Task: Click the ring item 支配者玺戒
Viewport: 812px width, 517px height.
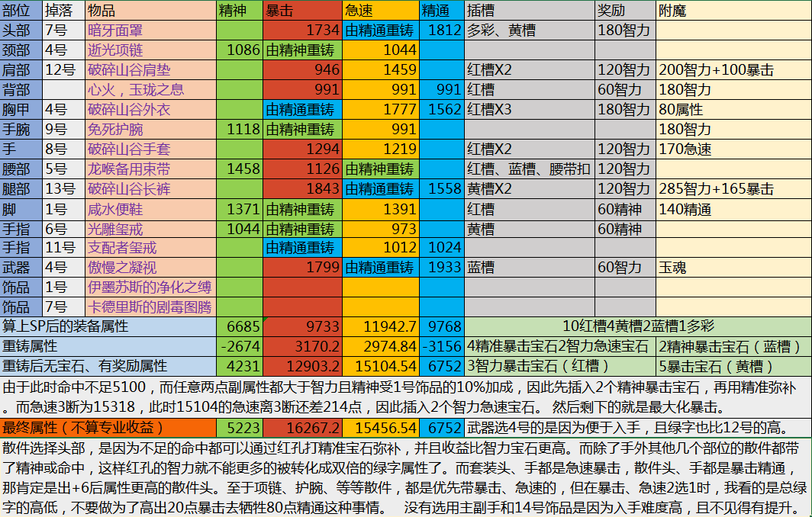Action: tap(150, 248)
